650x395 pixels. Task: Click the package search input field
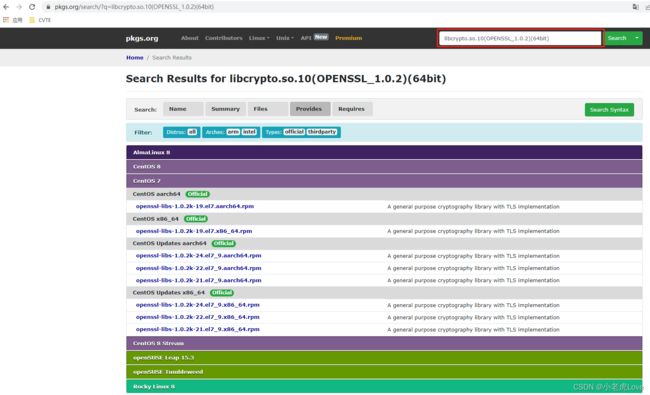[520, 38]
